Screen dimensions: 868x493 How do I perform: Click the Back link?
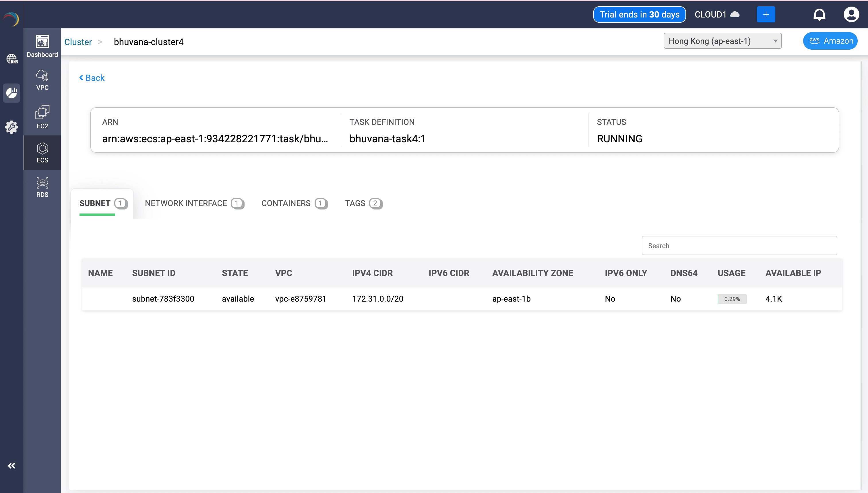92,78
